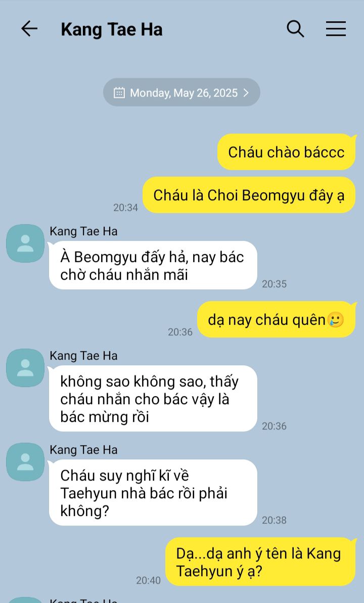The width and height of the screenshot is (364, 603).
Task: Tap avatar beside 'Cháu suy nghĩ kĩ' message
Action: coord(25,462)
